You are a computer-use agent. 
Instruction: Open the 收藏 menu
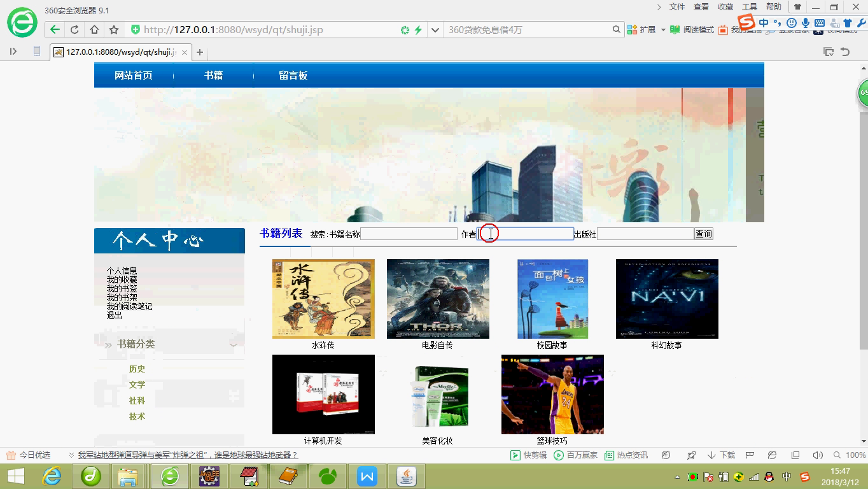coord(725,7)
